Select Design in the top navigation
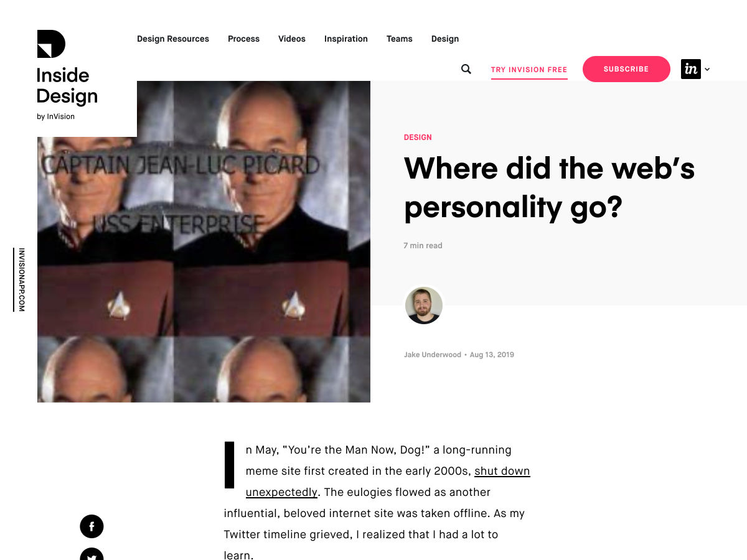The height and width of the screenshot is (560, 747). tap(445, 39)
